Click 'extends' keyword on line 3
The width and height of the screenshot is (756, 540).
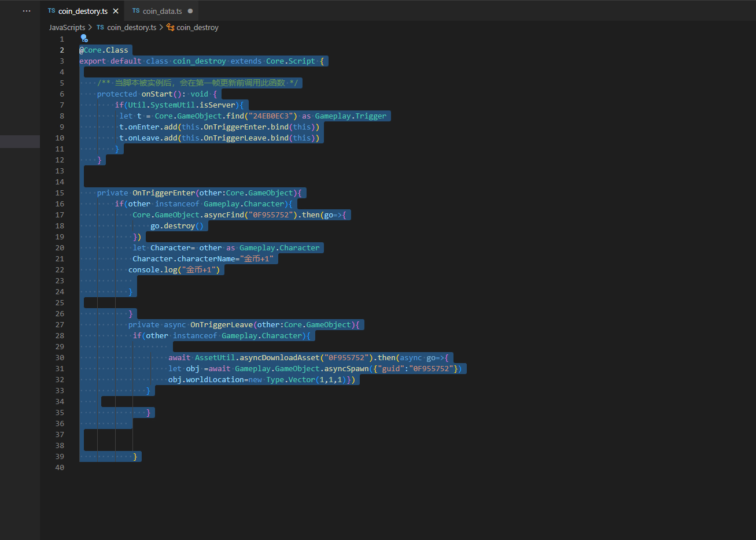pos(246,61)
